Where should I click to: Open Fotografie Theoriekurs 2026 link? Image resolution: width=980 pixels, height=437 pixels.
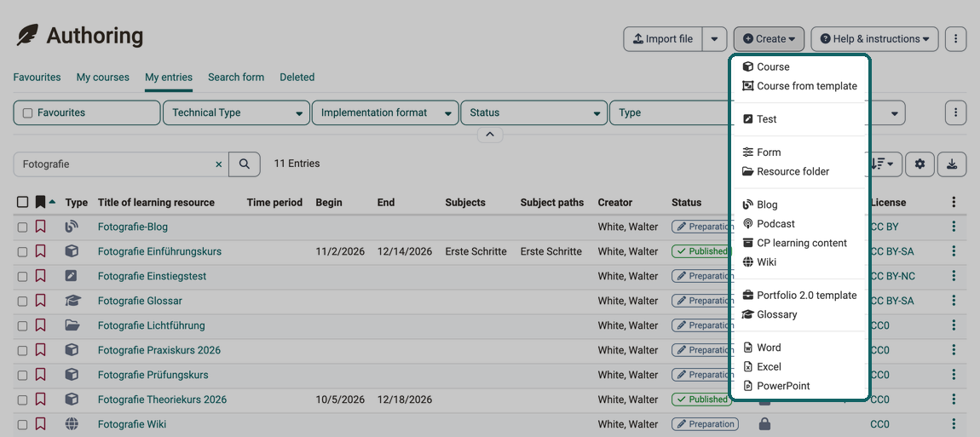(162, 400)
